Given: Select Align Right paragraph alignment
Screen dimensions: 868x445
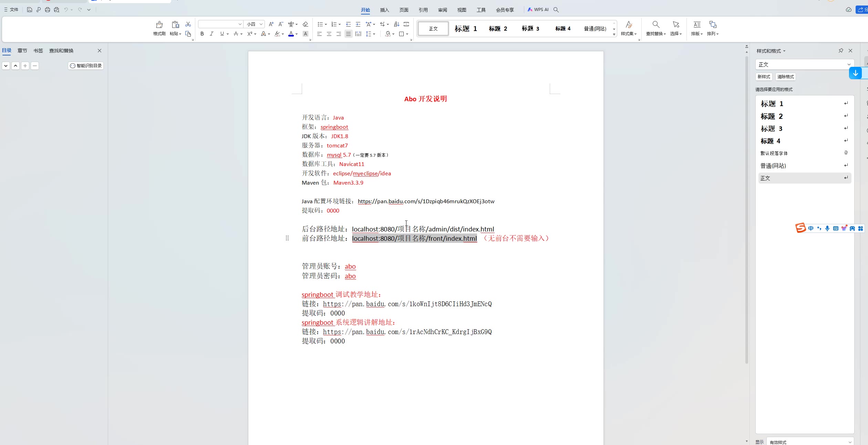Looking at the screenshot, I should coord(339,34).
